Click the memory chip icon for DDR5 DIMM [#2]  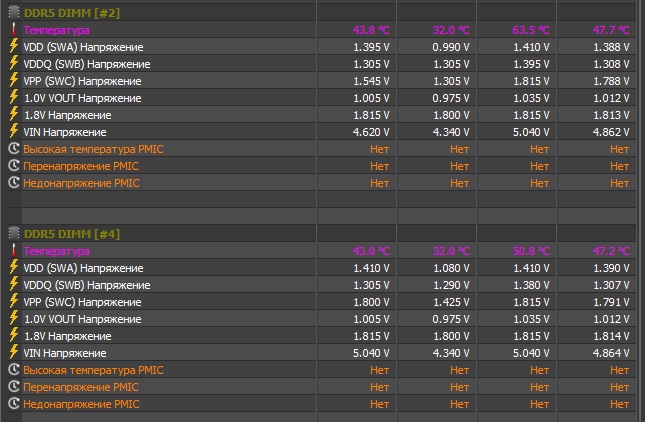(13, 12)
